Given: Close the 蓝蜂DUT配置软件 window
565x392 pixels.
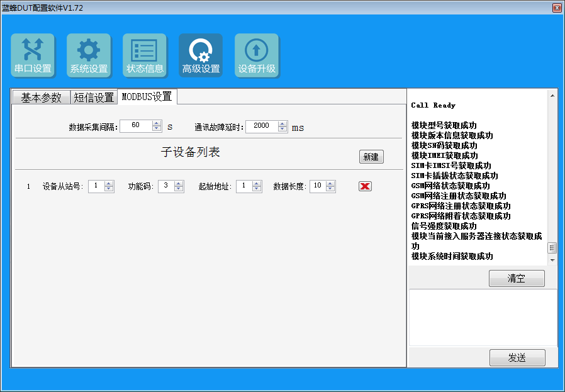Looking at the screenshot, I should 557,8.
